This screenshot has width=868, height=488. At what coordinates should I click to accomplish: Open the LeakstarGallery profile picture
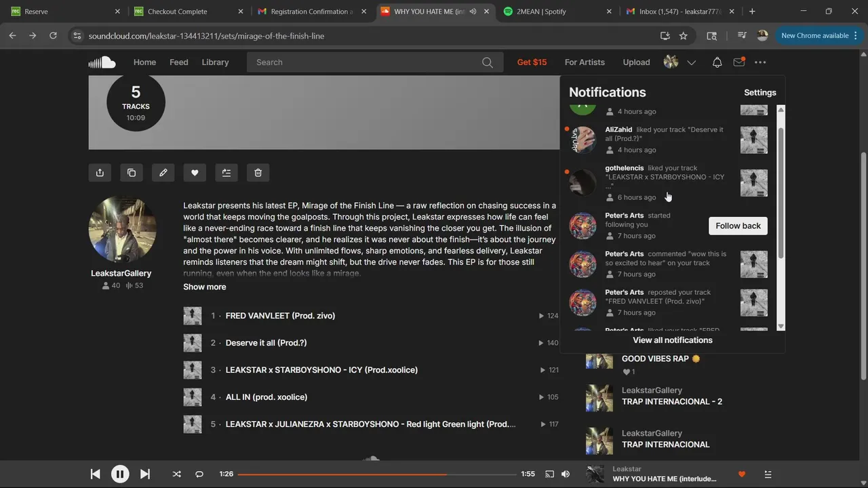click(x=123, y=230)
